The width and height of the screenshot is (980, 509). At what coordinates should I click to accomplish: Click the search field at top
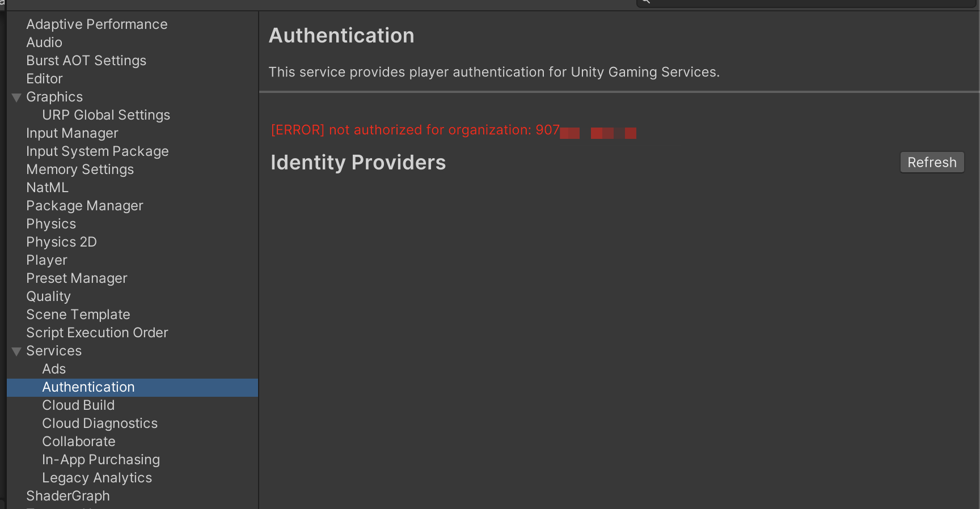coord(805,3)
